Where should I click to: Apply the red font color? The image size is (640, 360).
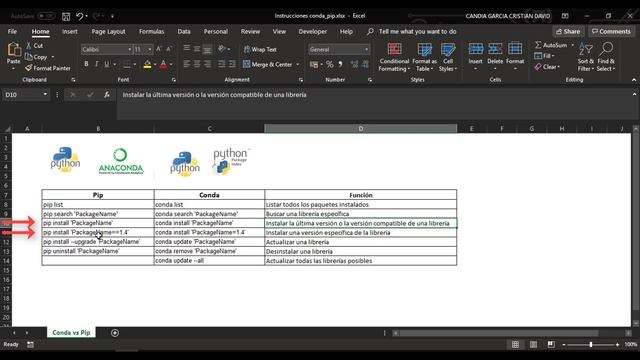click(163, 64)
